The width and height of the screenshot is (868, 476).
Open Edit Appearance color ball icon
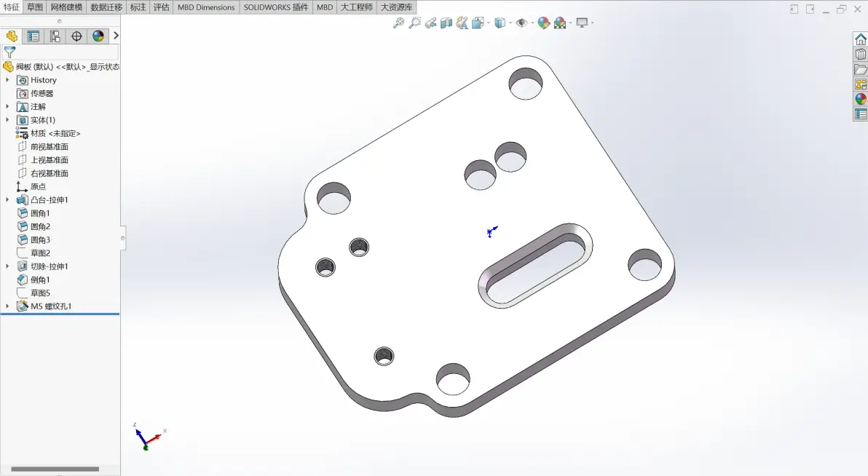(x=544, y=23)
